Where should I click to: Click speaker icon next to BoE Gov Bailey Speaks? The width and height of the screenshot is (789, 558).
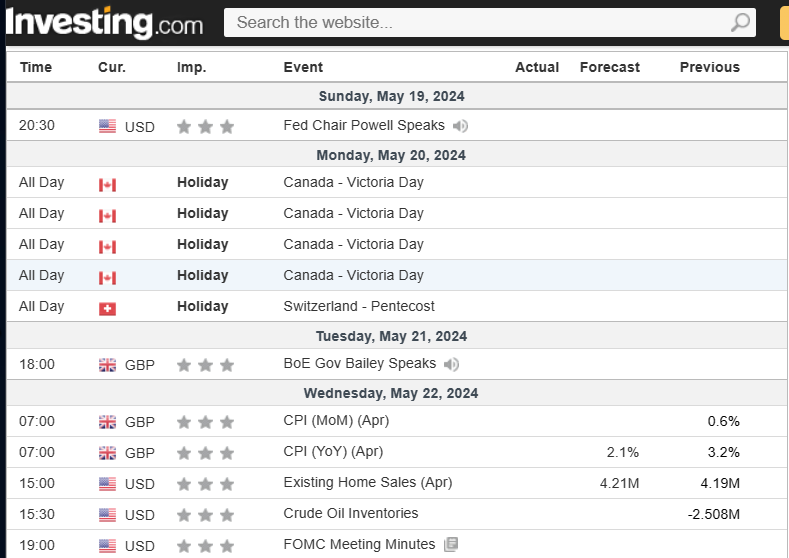click(452, 364)
